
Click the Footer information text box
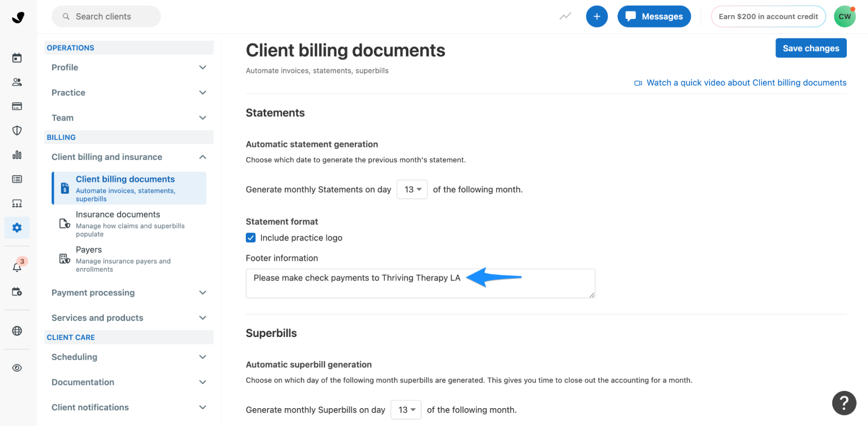click(420, 283)
